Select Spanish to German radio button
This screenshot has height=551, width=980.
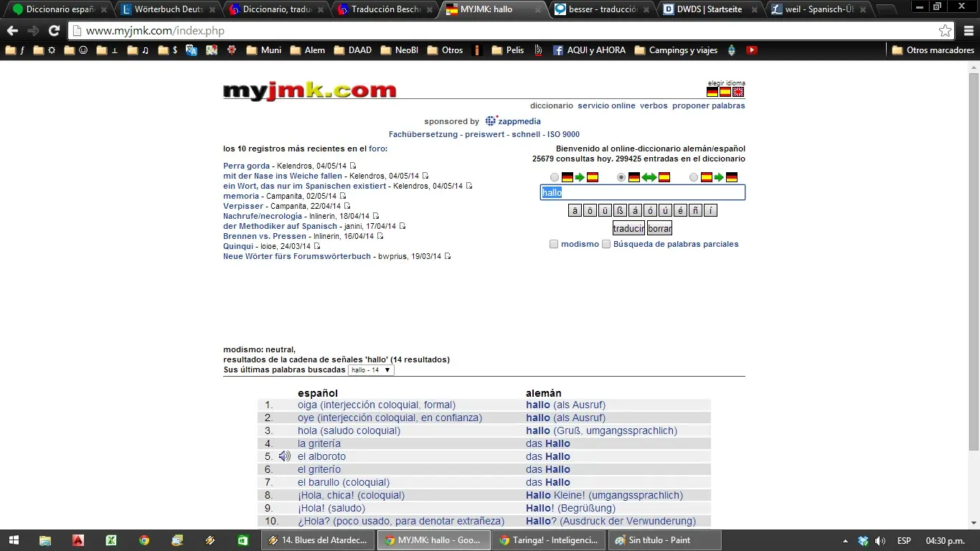[x=694, y=177]
